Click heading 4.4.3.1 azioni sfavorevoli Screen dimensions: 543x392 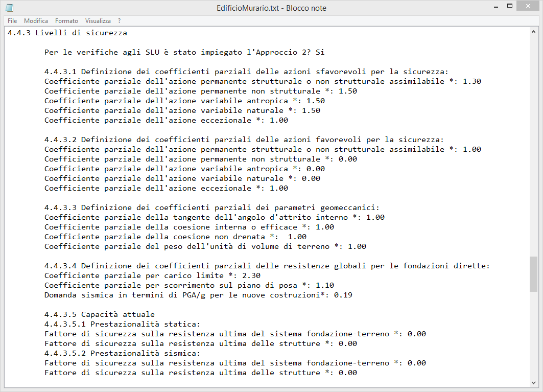tap(246, 72)
